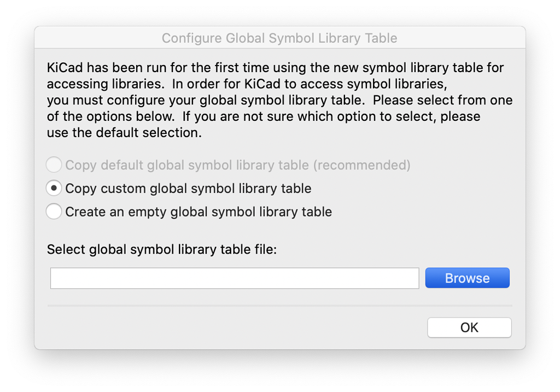Click the empty title bar area left of the title
The height and width of the screenshot is (392, 560).
click(x=98, y=38)
